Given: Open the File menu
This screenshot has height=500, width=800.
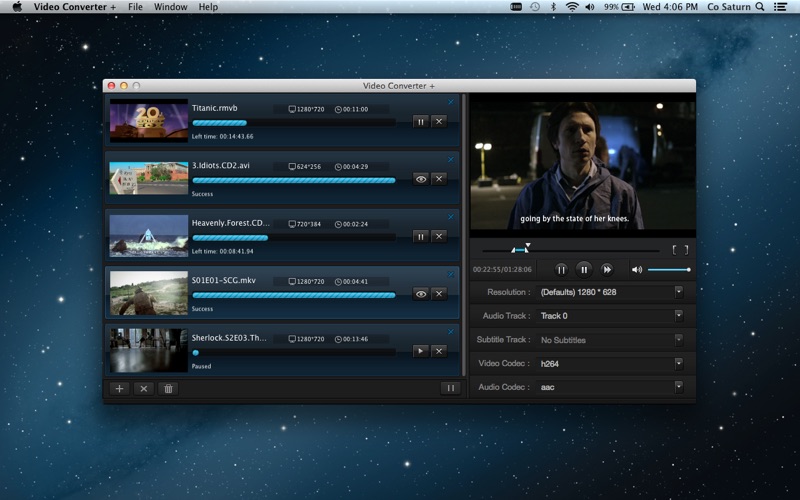Looking at the screenshot, I should point(135,7).
